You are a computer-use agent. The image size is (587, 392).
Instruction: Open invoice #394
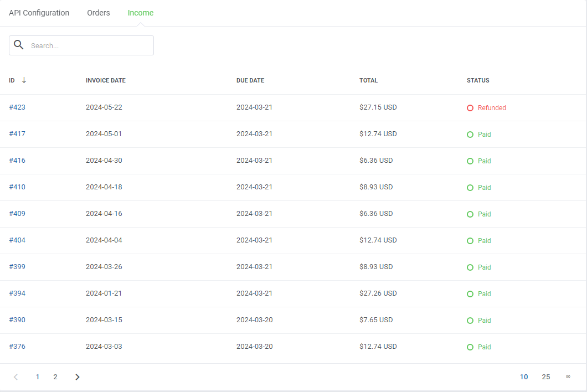click(x=17, y=293)
